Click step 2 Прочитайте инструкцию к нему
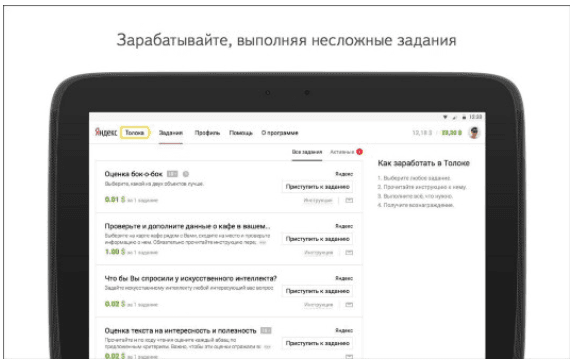 click(422, 187)
